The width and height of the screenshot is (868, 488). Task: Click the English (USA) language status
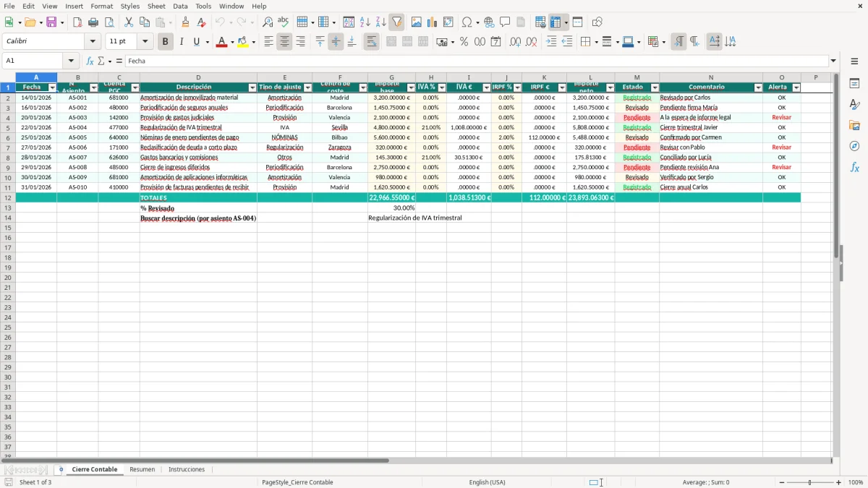(x=488, y=482)
